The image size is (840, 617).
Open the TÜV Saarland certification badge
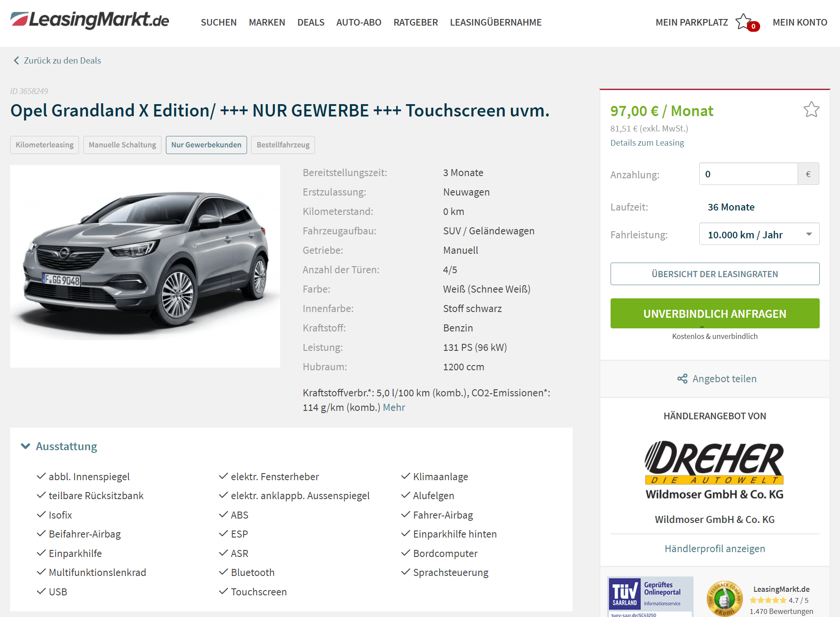(x=650, y=596)
